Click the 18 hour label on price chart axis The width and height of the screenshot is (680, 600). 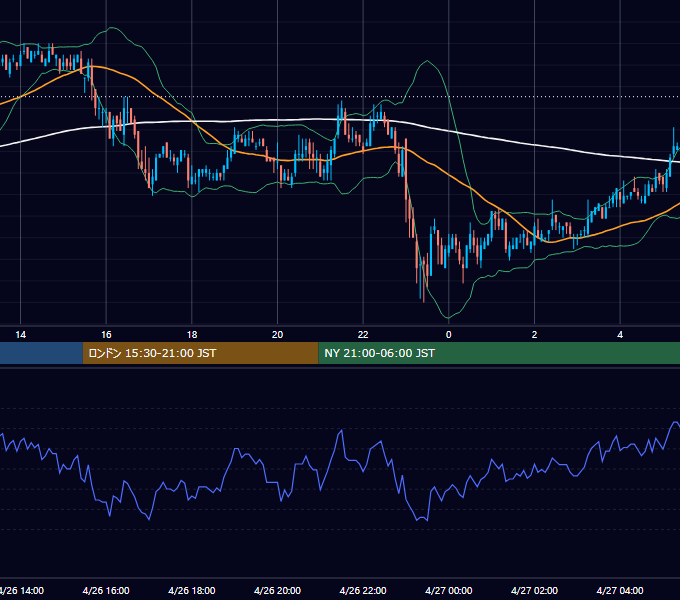tap(192, 335)
